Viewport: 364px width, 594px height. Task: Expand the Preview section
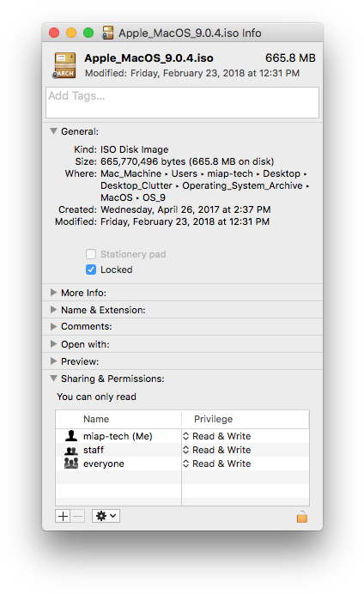pos(54,361)
